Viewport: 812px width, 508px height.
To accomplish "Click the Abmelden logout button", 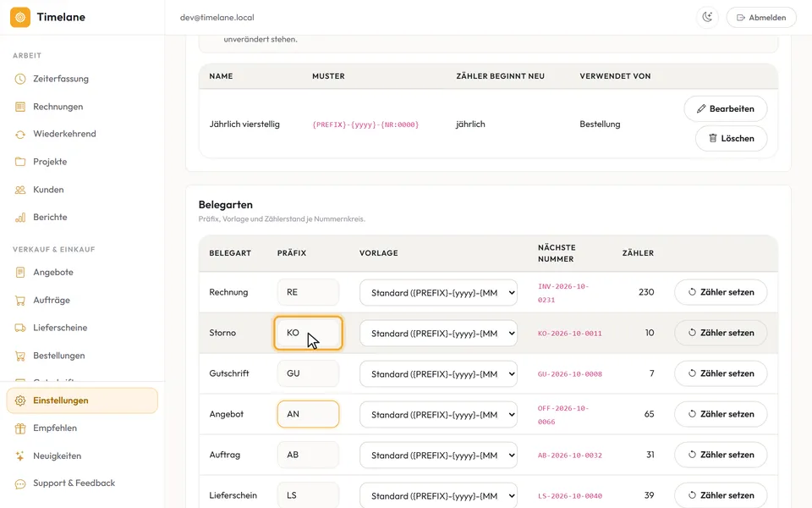I will 761,17.
